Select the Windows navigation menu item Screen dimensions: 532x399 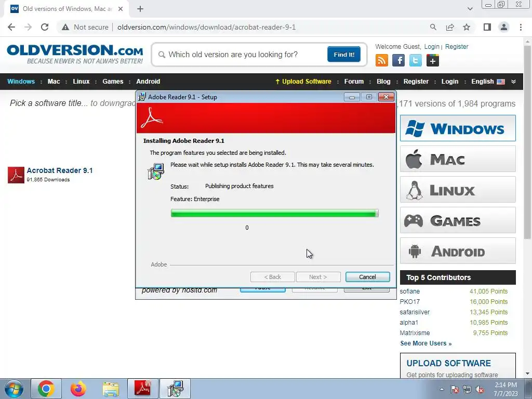click(x=21, y=82)
